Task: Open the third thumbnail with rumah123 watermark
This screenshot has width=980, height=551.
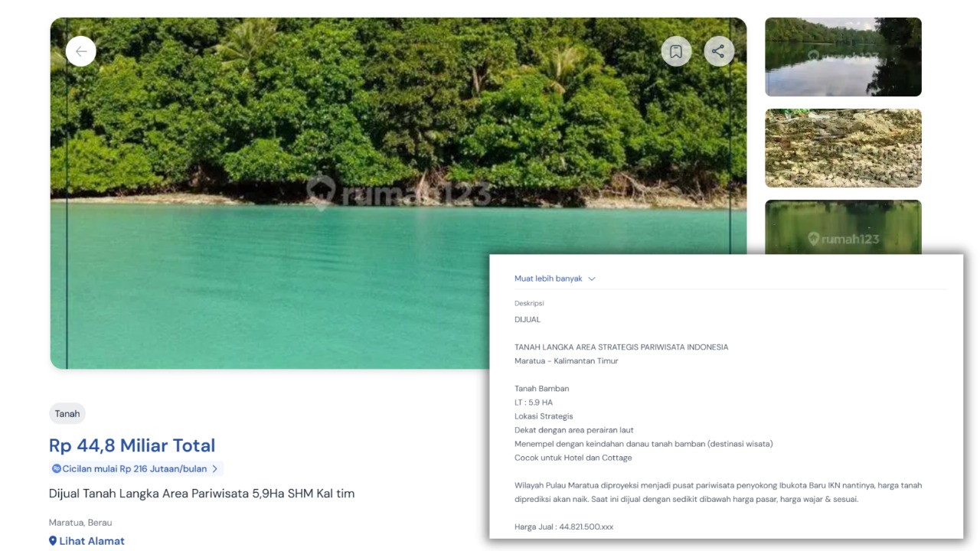Action: [843, 227]
